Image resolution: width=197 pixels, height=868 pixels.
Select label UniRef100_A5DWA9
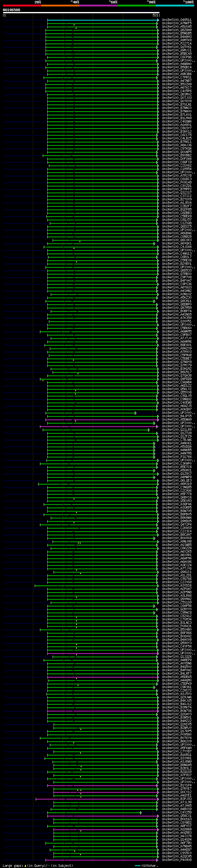tap(177, 419)
